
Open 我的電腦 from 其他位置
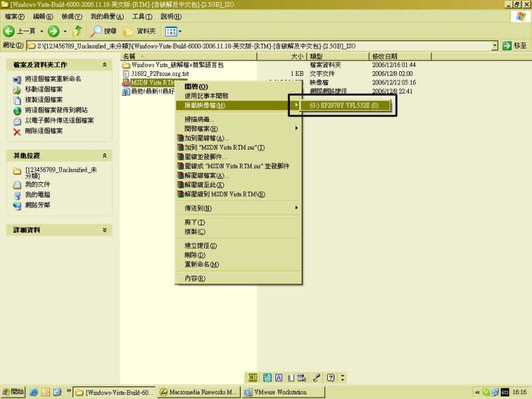tap(38, 194)
